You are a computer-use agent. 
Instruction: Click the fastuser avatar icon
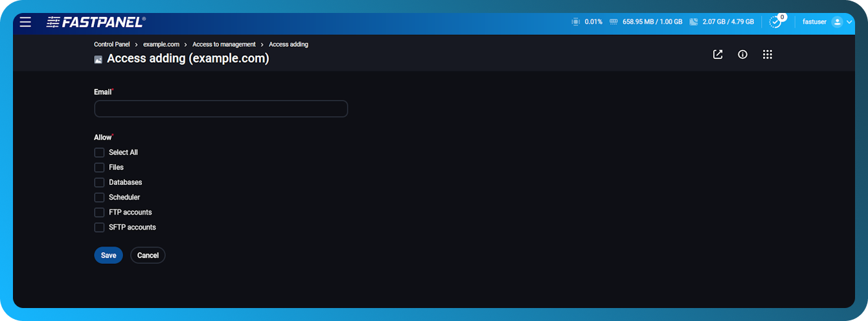coord(837,22)
